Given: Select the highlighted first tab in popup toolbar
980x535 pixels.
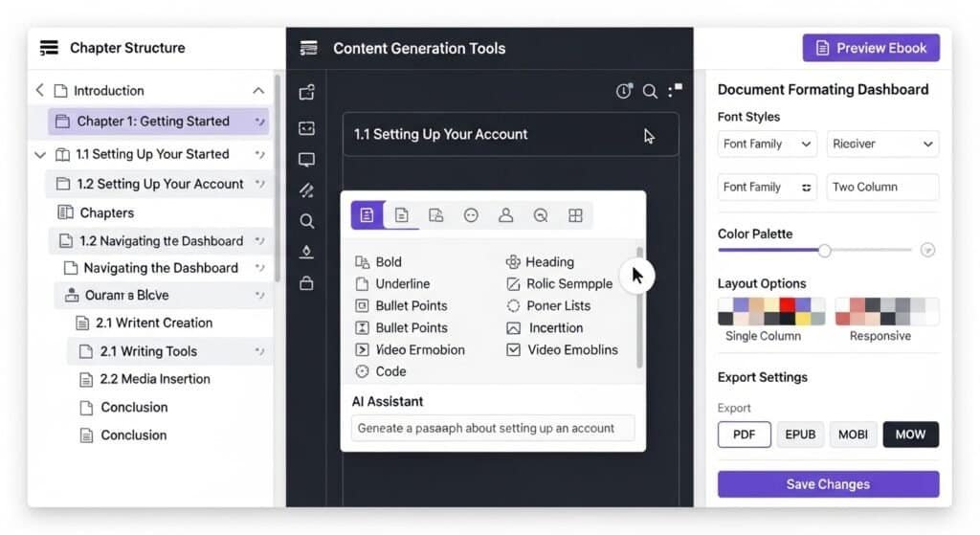Looking at the screenshot, I should point(367,215).
